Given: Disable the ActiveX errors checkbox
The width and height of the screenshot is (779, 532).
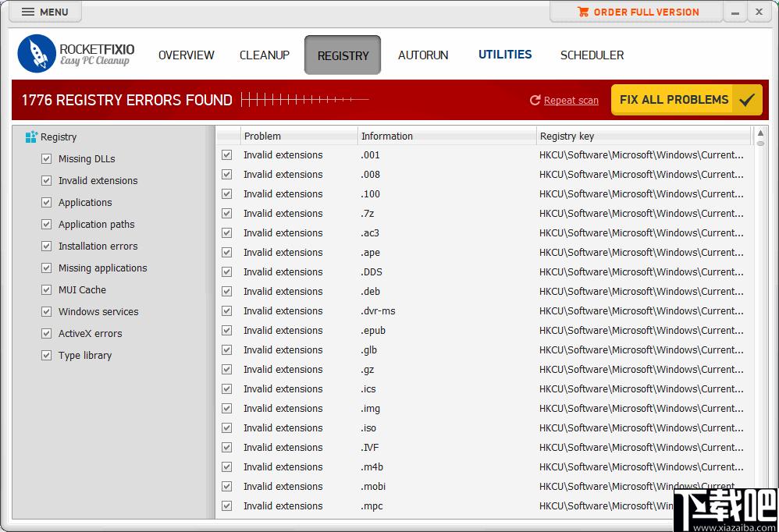Looking at the screenshot, I should click(x=46, y=334).
